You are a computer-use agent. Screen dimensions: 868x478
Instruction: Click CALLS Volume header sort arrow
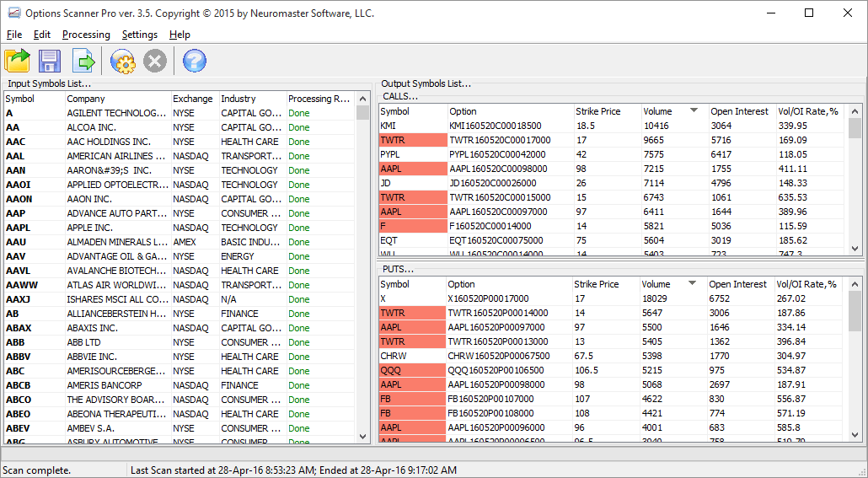point(694,110)
